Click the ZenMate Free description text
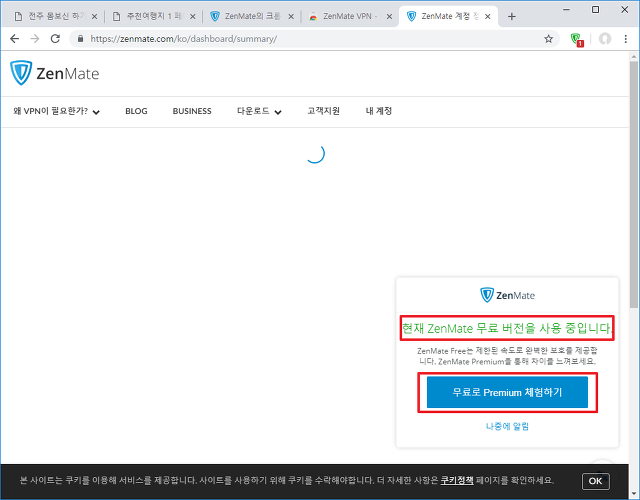 click(x=507, y=356)
